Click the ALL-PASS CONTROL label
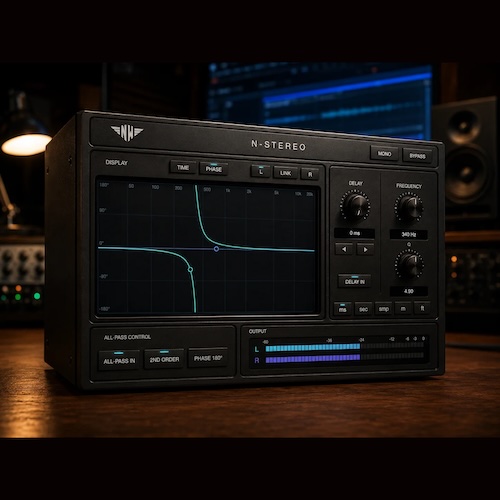 [x=127, y=337]
